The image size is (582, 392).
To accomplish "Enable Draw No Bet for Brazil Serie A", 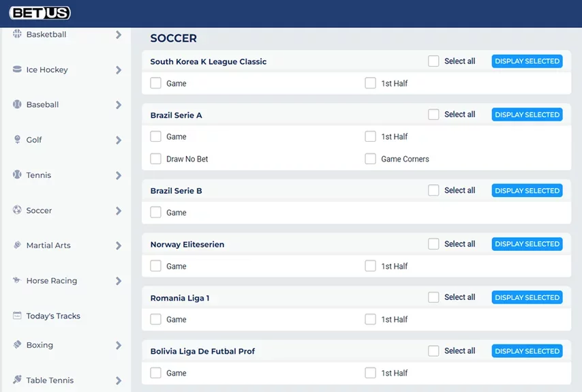I will pyautogui.click(x=155, y=159).
